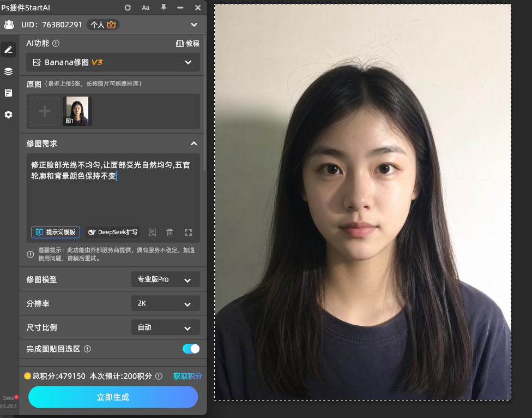Open 尺寸比例 自动 dropdown
This screenshot has width=532, height=418.
coord(166,327)
